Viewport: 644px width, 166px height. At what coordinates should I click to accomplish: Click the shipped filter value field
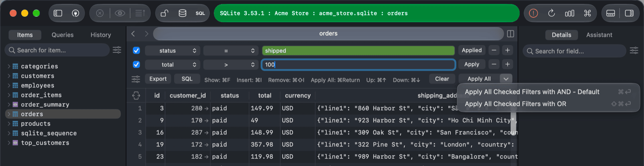click(x=358, y=51)
